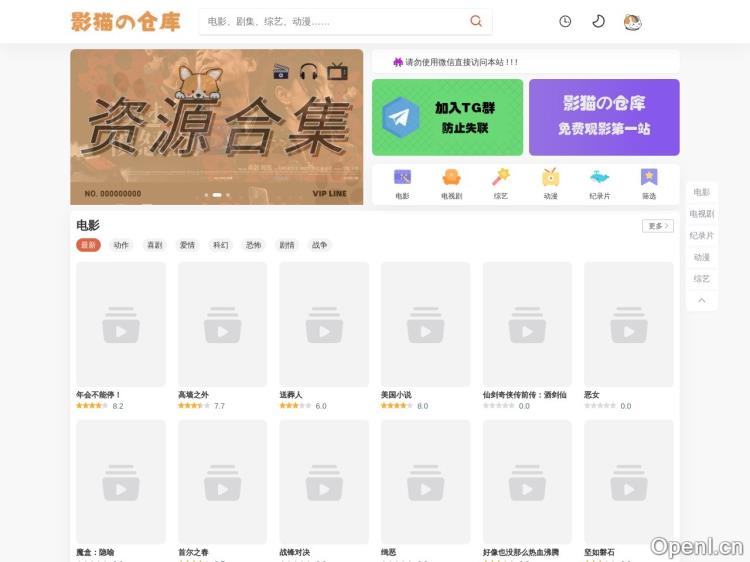
Task: Open 坚如磐石 movie poster
Action: pos(629,482)
